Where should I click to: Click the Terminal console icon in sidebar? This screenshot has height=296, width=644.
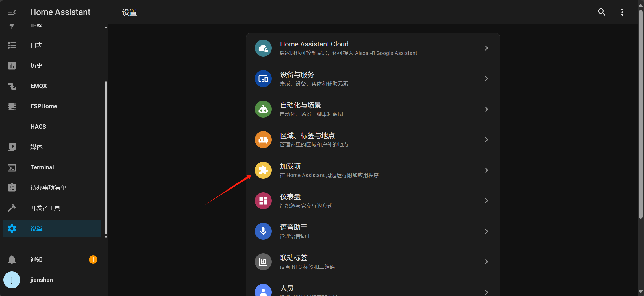[x=12, y=167]
